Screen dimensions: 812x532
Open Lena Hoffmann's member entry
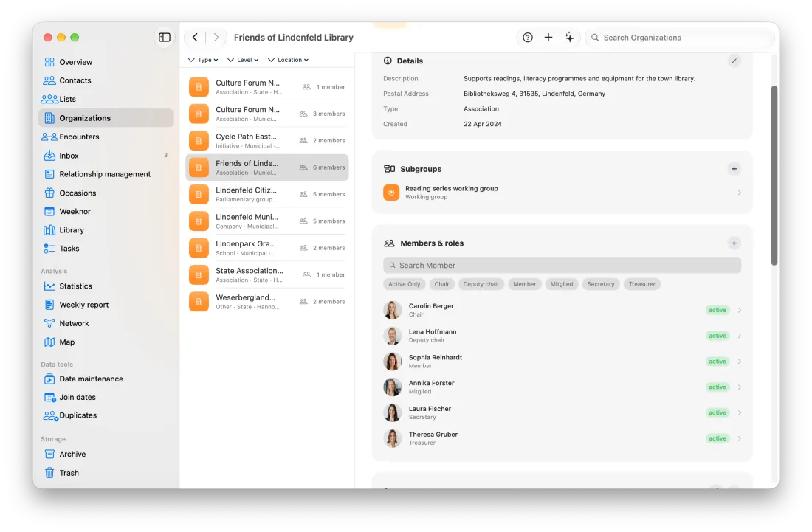click(562, 336)
